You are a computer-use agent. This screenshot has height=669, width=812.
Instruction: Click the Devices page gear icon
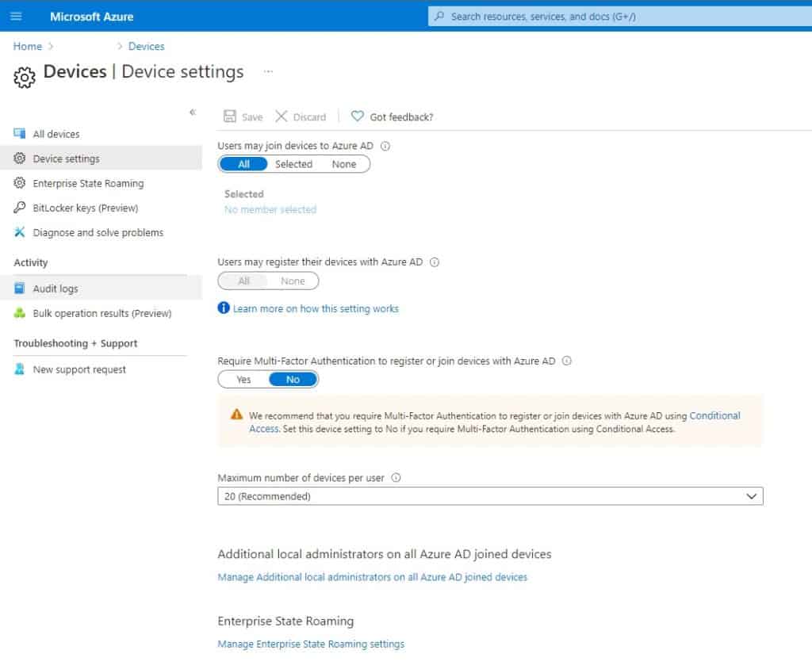pyautogui.click(x=25, y=77)
